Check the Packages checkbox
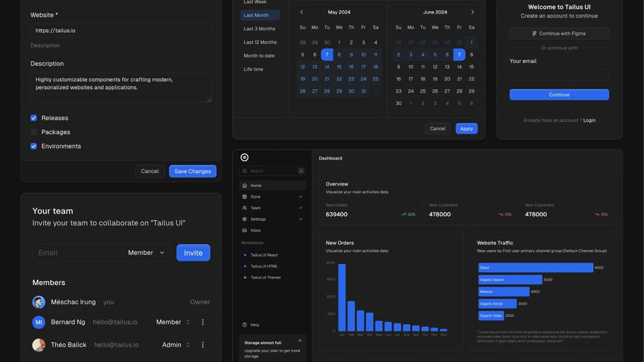The height and width of the screenshot is (362, 644). tap(34, 132)
